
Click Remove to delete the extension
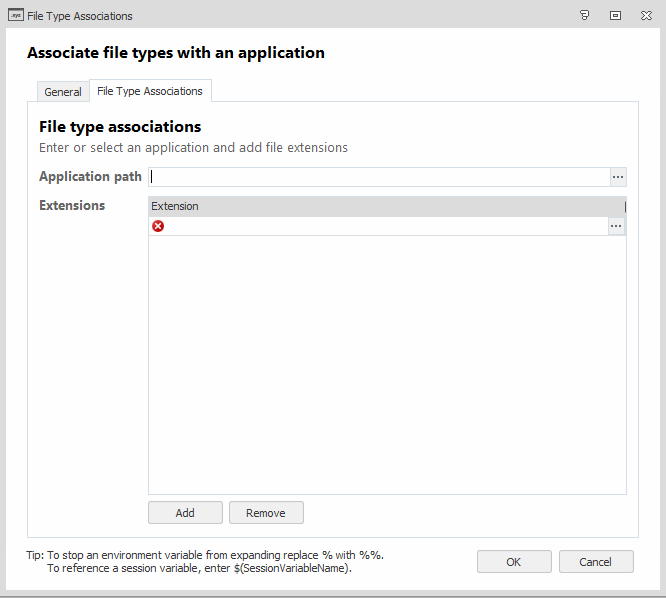coord(266,513)
